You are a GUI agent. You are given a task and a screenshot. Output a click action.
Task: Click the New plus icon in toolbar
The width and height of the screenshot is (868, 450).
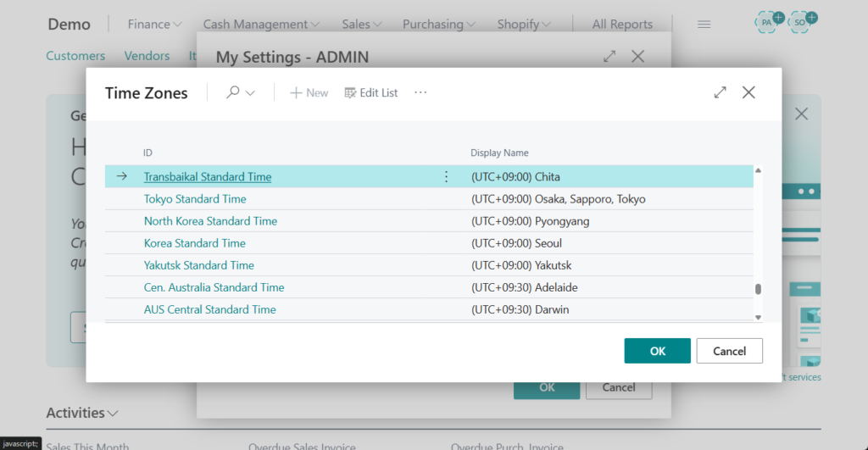click(296, 92)
